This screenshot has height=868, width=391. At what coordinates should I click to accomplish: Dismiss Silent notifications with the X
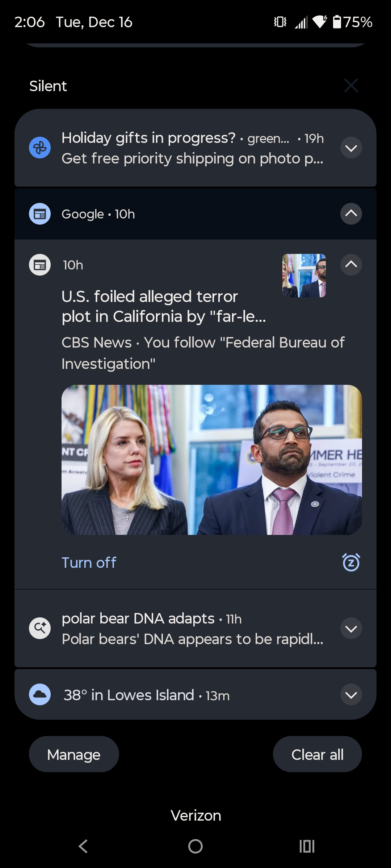tap(351, 86)
